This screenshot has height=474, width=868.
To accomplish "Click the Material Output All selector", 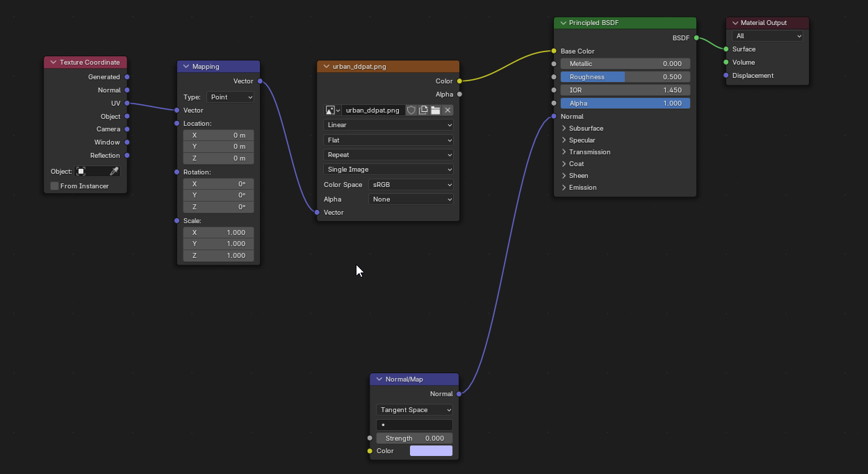I will 767,36.
